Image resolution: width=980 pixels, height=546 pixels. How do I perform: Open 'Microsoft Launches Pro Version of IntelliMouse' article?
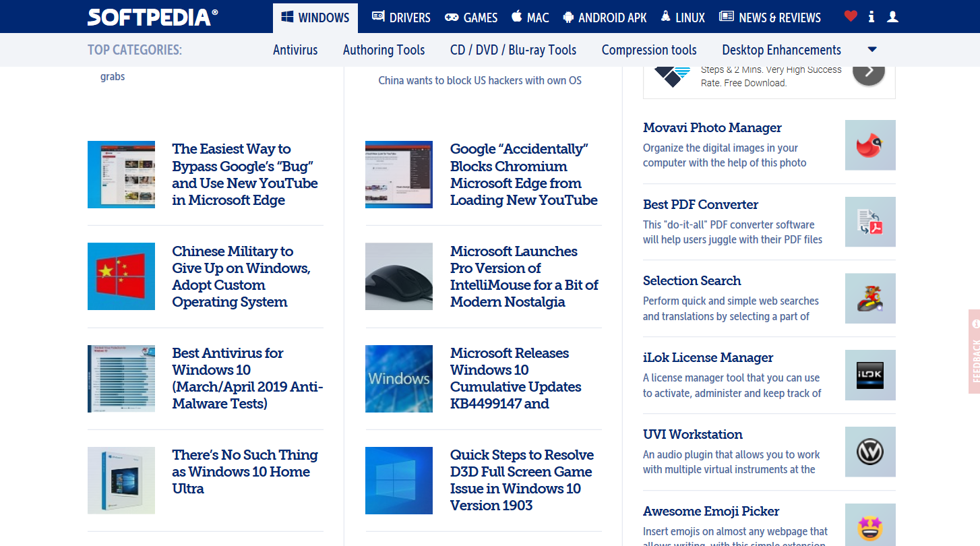pyautogui.click(x=524, y=276)
